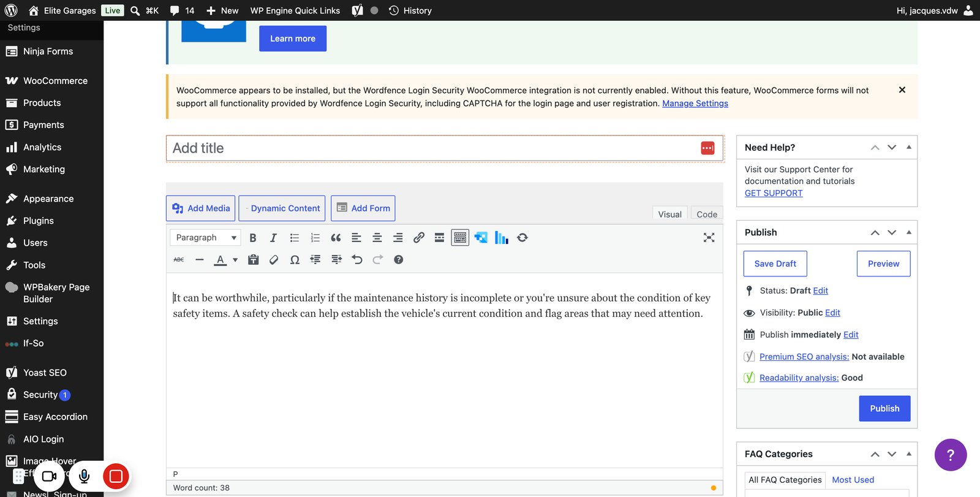980x497 pixels.
Task: Enter distraction-free fullscreen editor mode
Action: pos(709,238)
